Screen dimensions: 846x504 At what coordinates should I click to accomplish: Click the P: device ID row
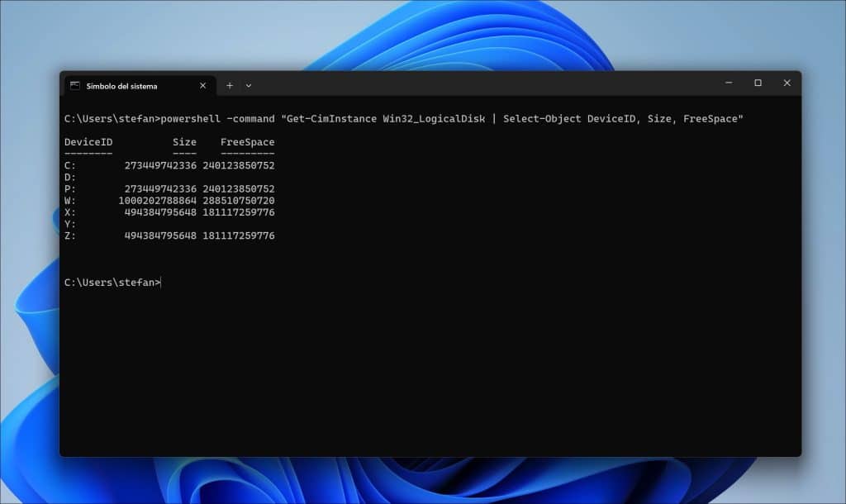(70, 189)
